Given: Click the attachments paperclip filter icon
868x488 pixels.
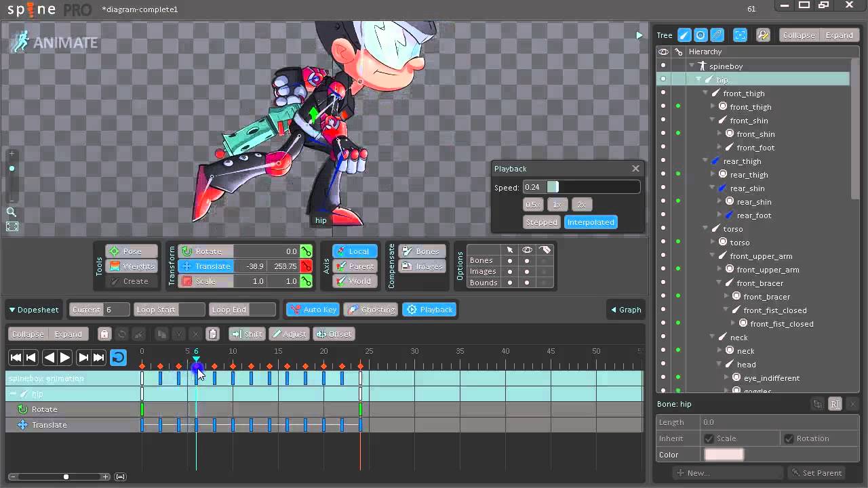Looking at the screenshot, I should coord(717,35).
